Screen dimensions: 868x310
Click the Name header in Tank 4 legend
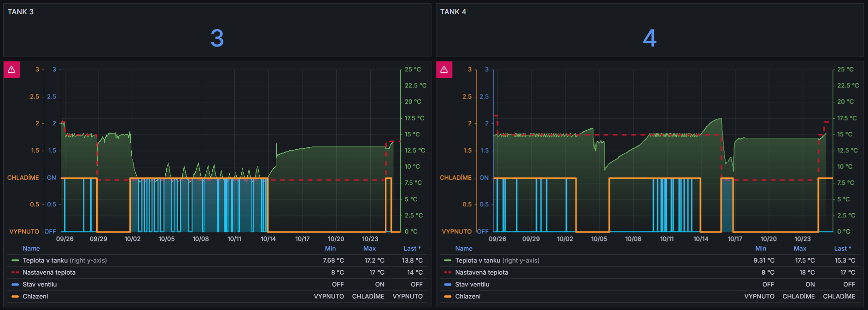click(464, 249)
